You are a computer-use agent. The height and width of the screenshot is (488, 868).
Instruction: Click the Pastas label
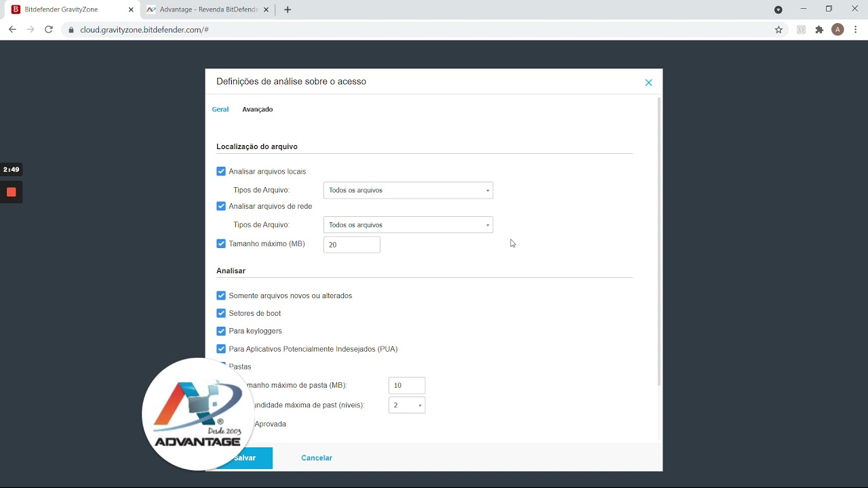240,367
